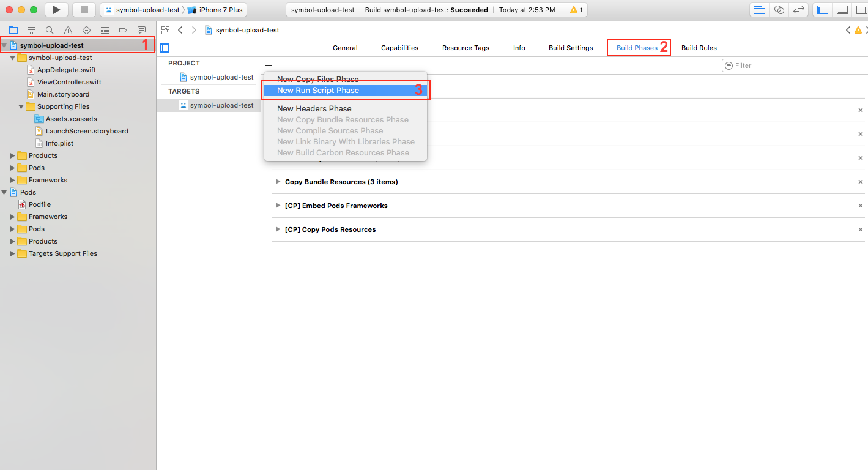
Task: Go forward using the jump bar arrow
Action: pyautogui.click(x=194, y=30)
